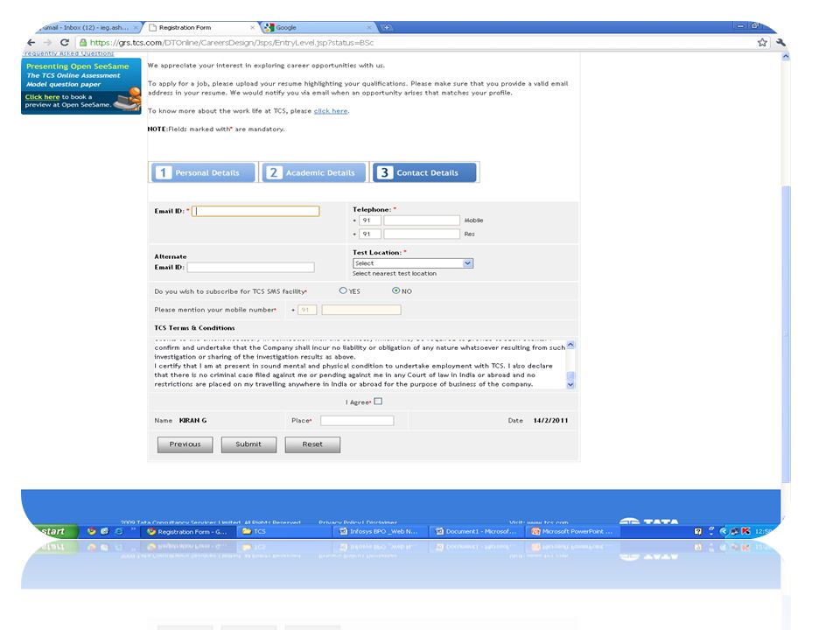Open the TCS folder taskbar item
The width and height of the screenshot is (840, 630).
pyautogui.click(x=283, y=531)
